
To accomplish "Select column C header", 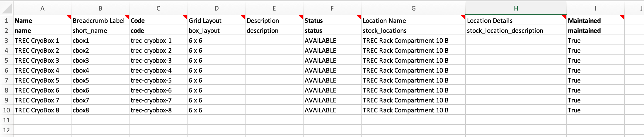I will tap(158, 8).
